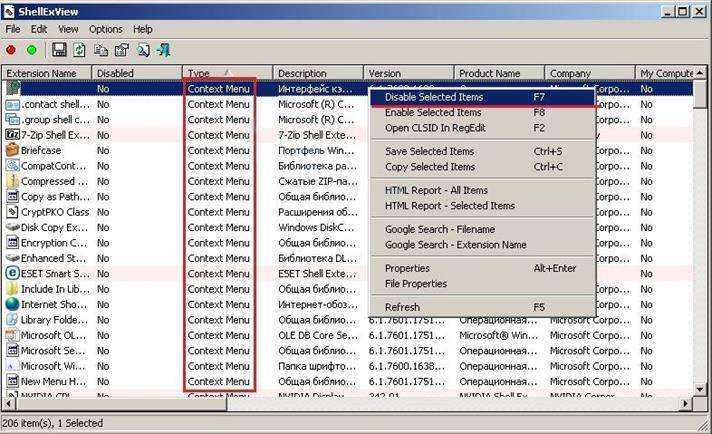712x434 pixels.
Task: Click the 7-Zip Shell Extension row icon
Action: [x=13, y=135]
